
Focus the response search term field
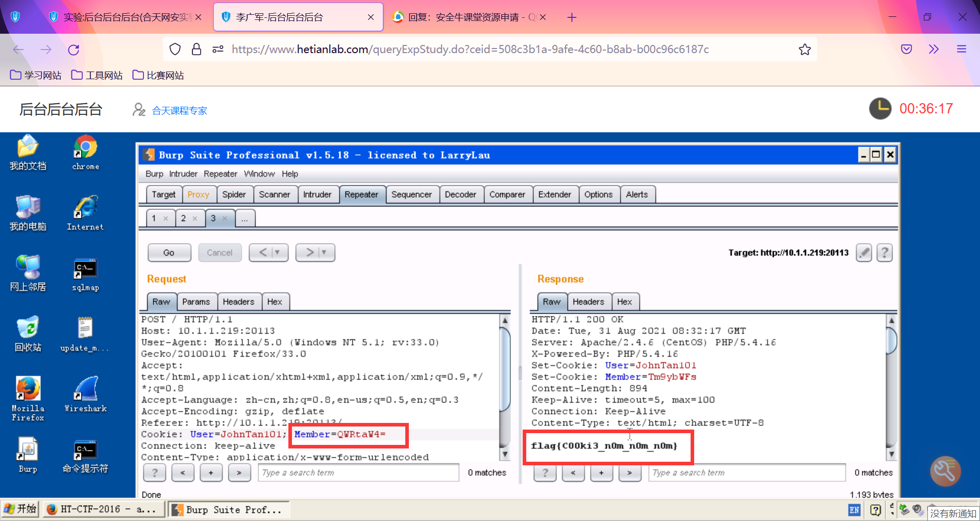[747, 472]
